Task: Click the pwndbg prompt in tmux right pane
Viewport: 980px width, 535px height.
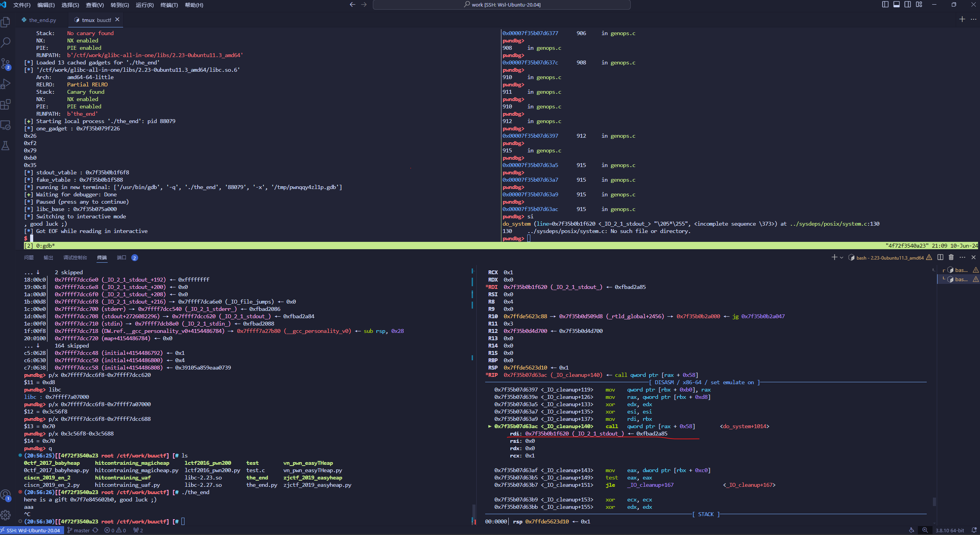Action: click(513, 238)
